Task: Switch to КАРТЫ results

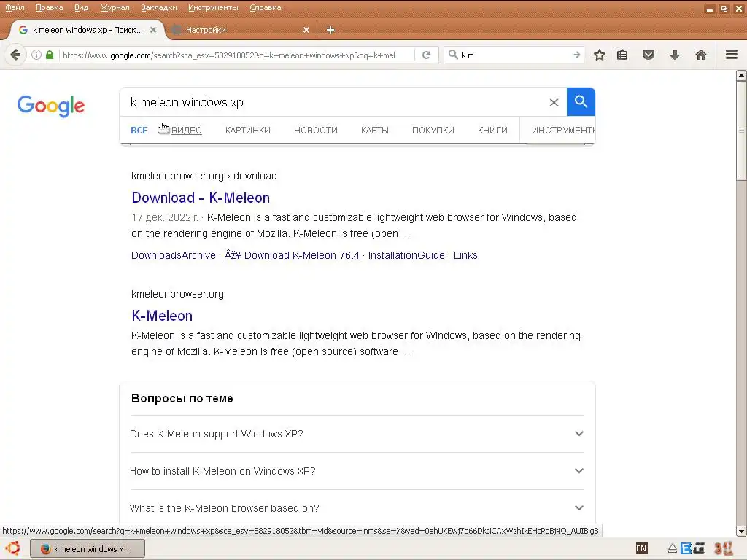Action: [x=374, y=130]
